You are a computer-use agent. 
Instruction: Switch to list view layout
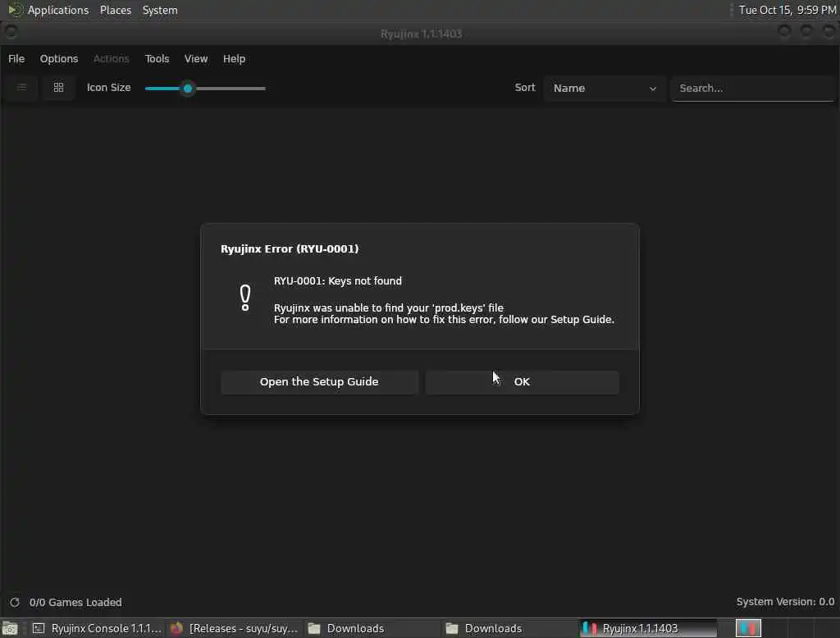click(x=22, y=87)
